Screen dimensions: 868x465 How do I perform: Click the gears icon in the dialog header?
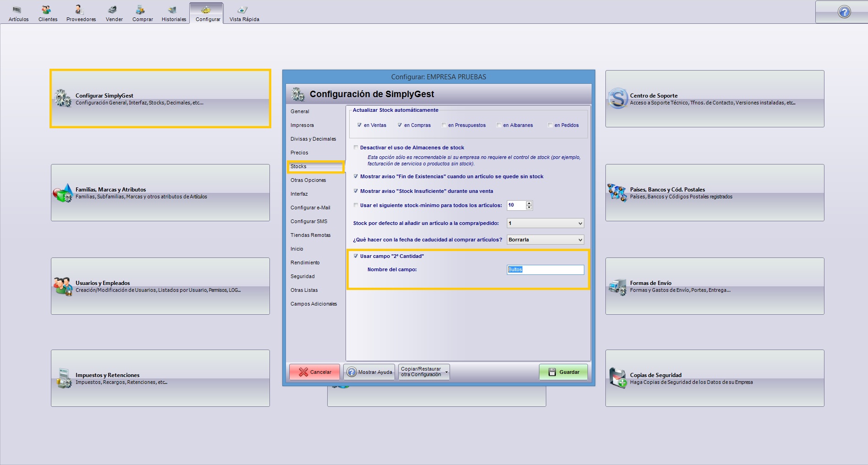point(298,94)
